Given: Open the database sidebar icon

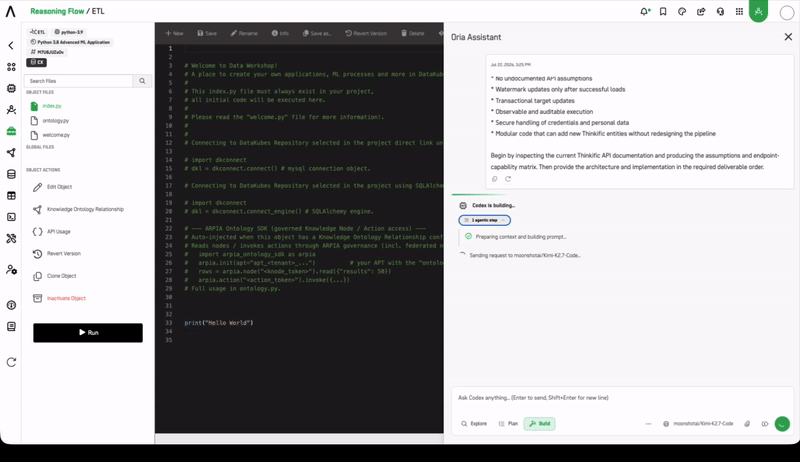Looking at the screenshot, I should (x=11, y=174).
